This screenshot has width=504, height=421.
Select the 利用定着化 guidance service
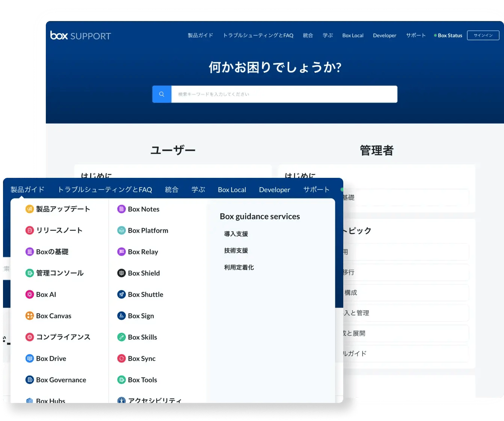click(238, 267)
